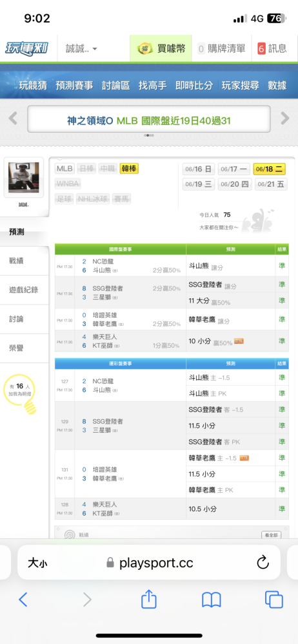Screen dimensions: 298x644
Task: Open 購牌清單 purchase list
Action: click(x=221, y=48)
